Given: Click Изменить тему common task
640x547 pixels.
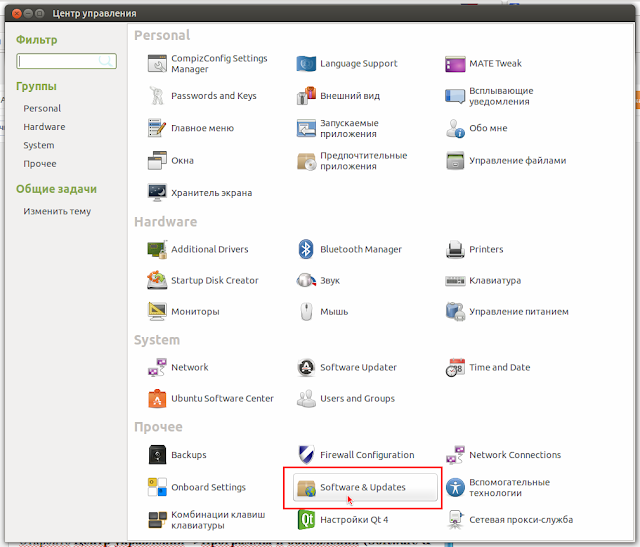Looking at the screenshot, I should [57, 211].
